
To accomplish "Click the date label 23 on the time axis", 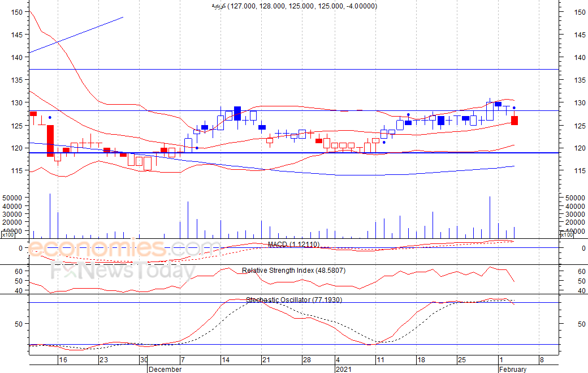I will 103,360.
